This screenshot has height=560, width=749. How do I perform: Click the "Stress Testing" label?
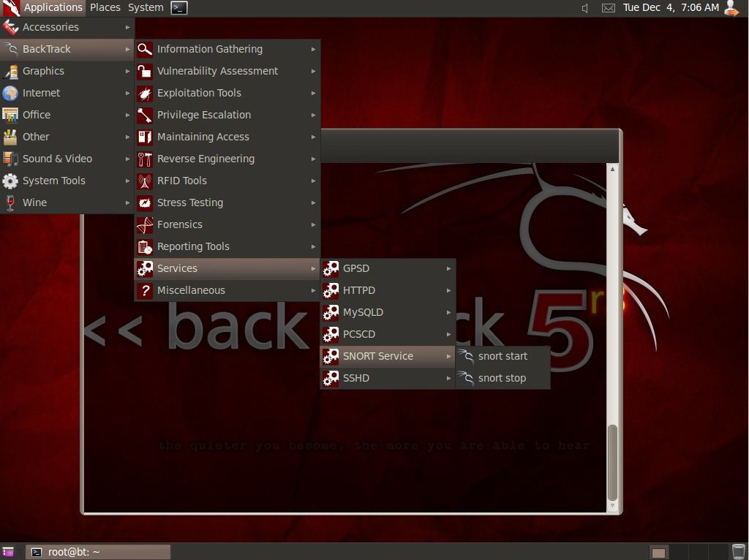coord(190,203)
